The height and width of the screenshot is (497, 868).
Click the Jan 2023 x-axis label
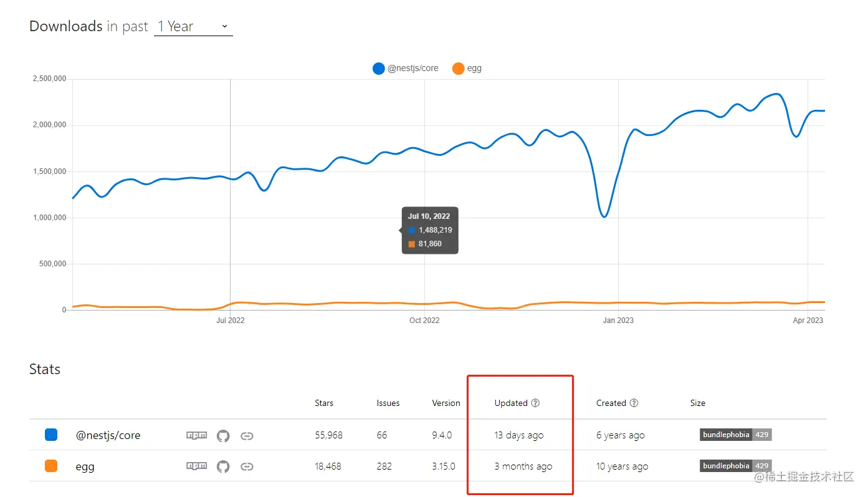pyautogui.click(x=618, y=320)
